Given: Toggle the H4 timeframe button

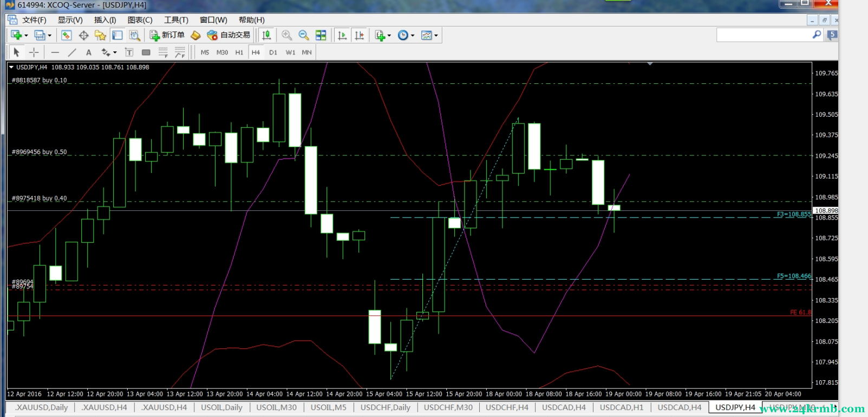Looking at the screenshot, I should [x=256, y=52].
